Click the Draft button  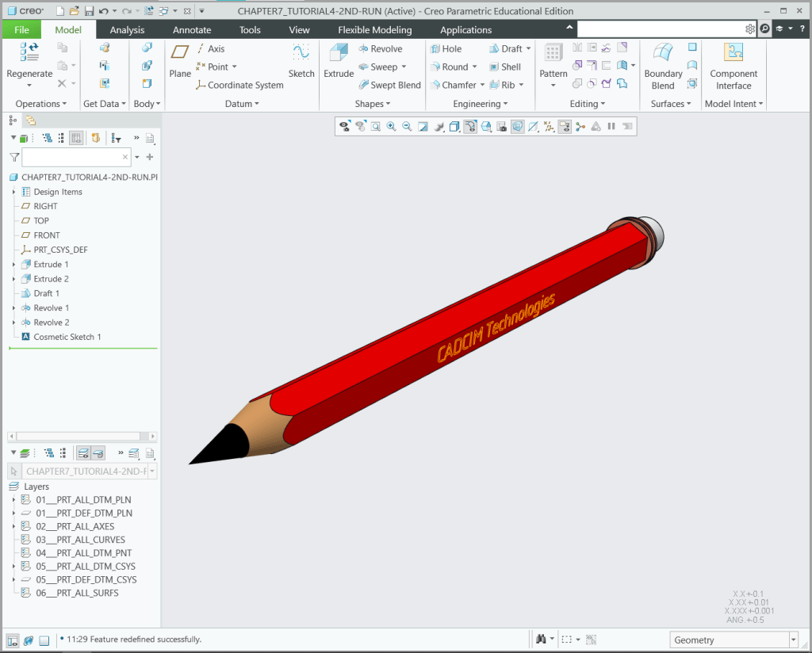pyautogui.click(x=506, y=48)
